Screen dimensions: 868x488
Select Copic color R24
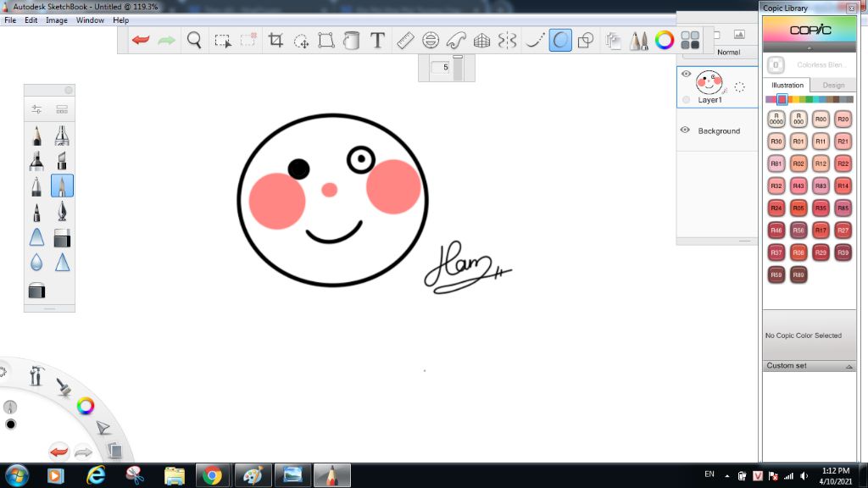776,208
